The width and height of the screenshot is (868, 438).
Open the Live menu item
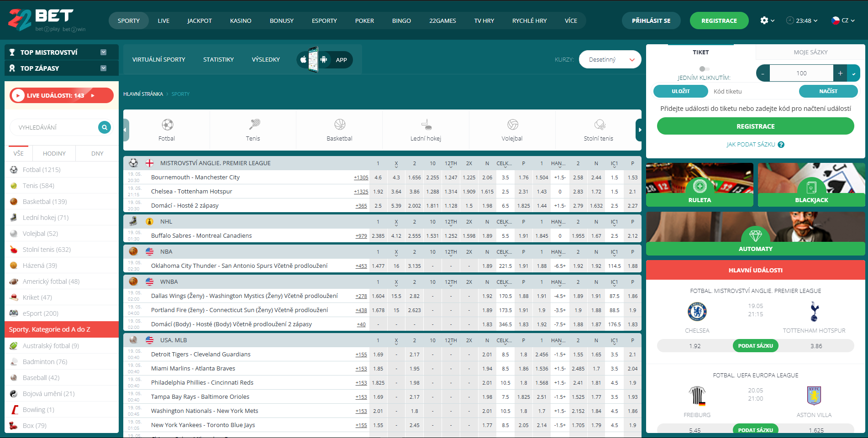[163, 21]
